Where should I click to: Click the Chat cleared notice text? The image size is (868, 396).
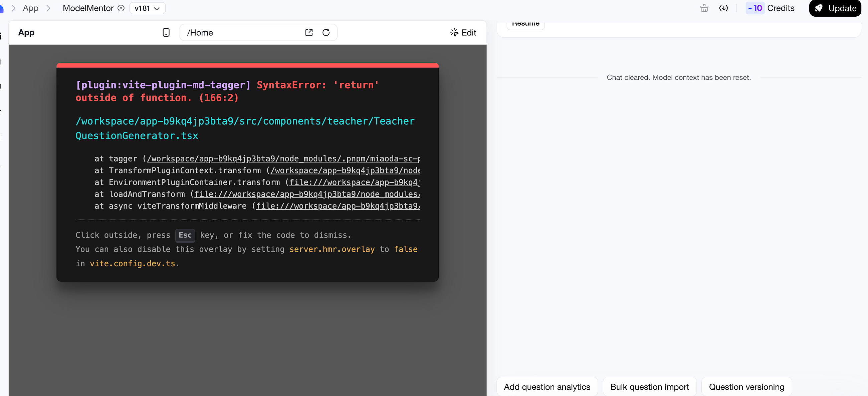click(679, 77)
